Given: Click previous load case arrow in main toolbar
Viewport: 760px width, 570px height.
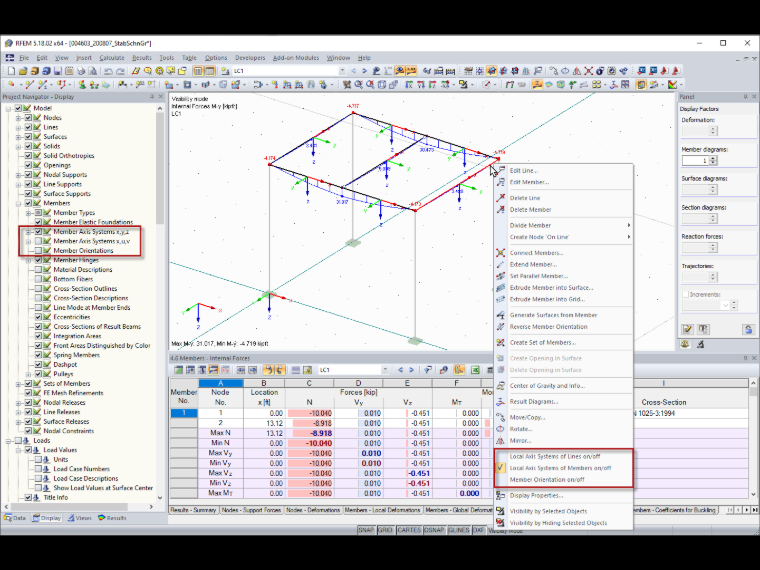Looking at the screenshot, I should (353, 71).
